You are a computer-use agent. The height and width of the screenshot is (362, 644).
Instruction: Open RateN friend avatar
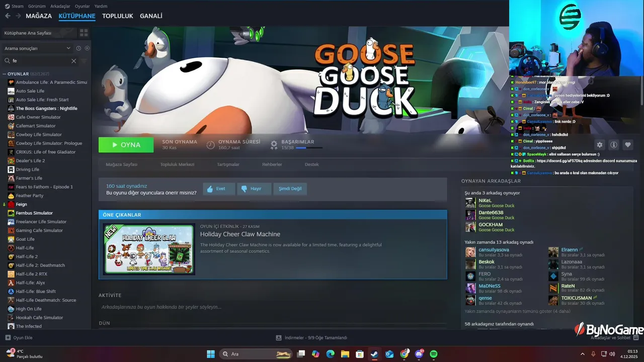[x=553, y=289]
